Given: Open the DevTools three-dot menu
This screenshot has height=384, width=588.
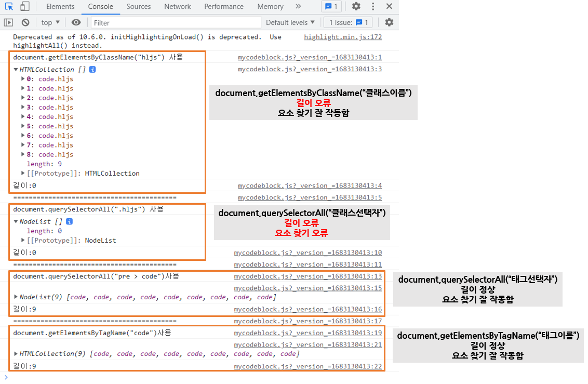Looking at the screenshot, I should [x=373, y=6].
